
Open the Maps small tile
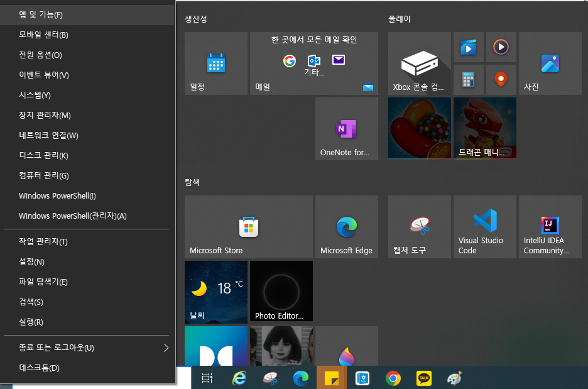click(x=501, y=80)
